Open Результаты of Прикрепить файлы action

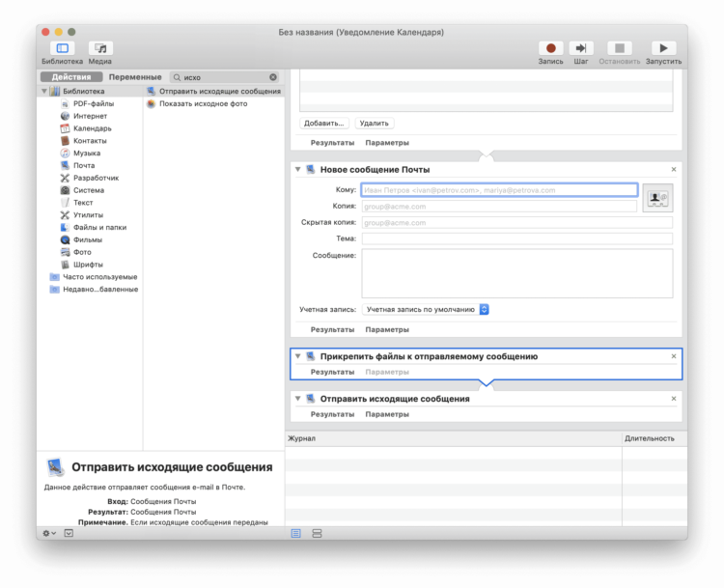[332, 372]
